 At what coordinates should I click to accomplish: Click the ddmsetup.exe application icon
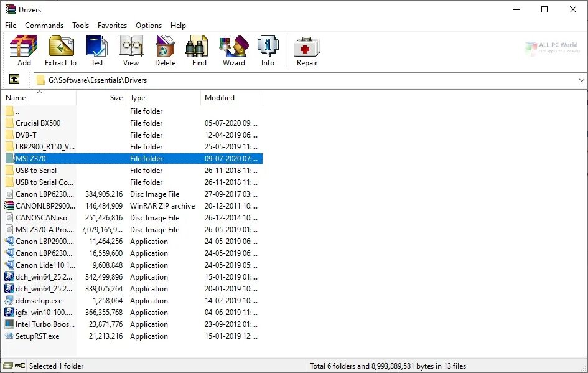click(9, 301)
